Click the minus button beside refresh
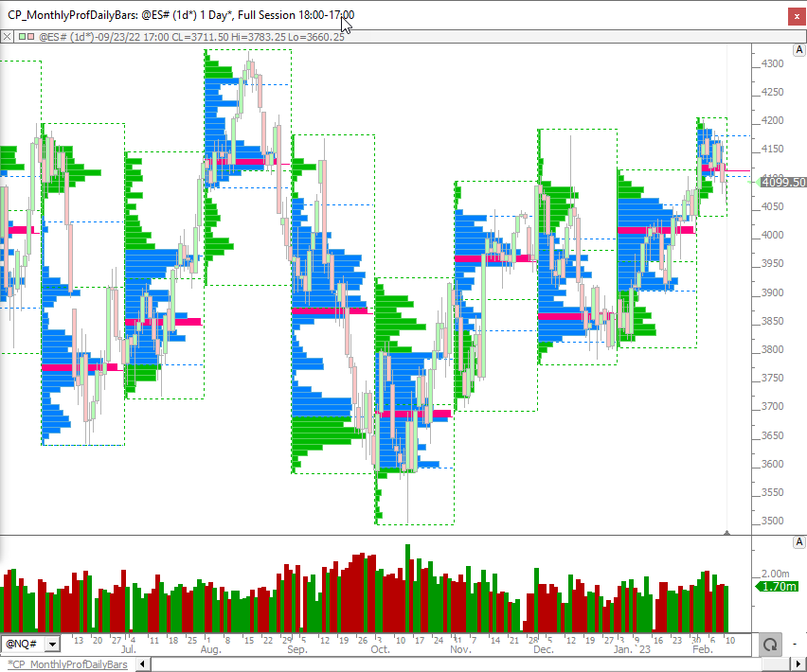Image resolution: width=807 pixels, height=672 pixels. [x=796, y=645]
